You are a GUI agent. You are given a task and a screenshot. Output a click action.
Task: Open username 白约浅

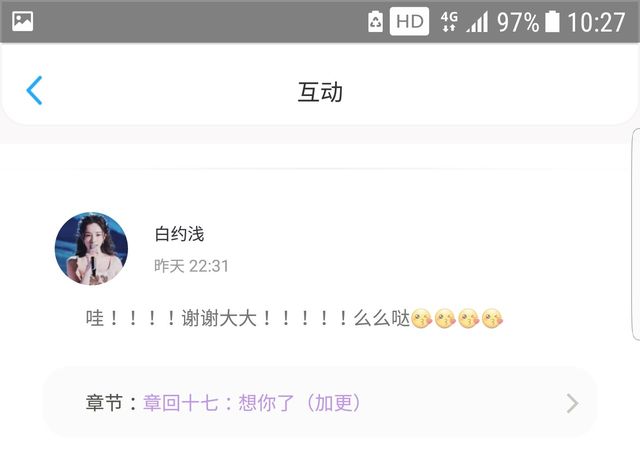tap(179, 234)
